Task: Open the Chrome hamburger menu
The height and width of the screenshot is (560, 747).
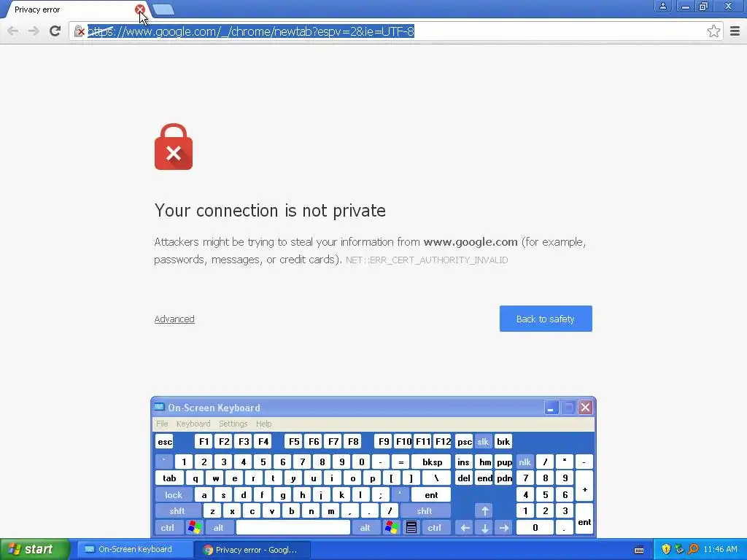Action: point(735,31)
